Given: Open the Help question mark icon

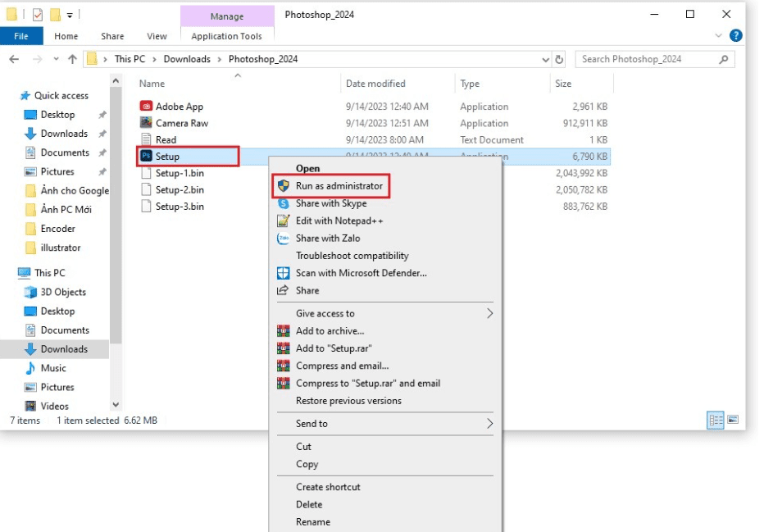Looking at the screenshot, I should pyautogui.click(x=735, y=36).
